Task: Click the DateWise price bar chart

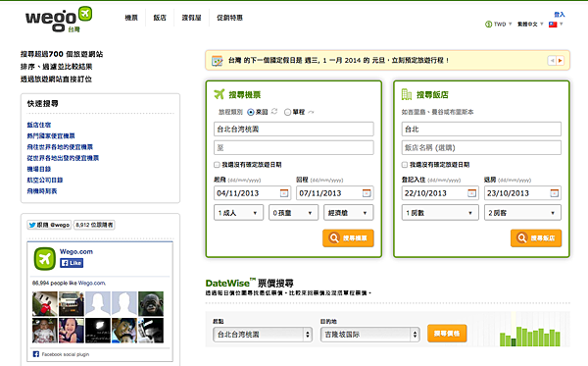Action: [529, 336]
